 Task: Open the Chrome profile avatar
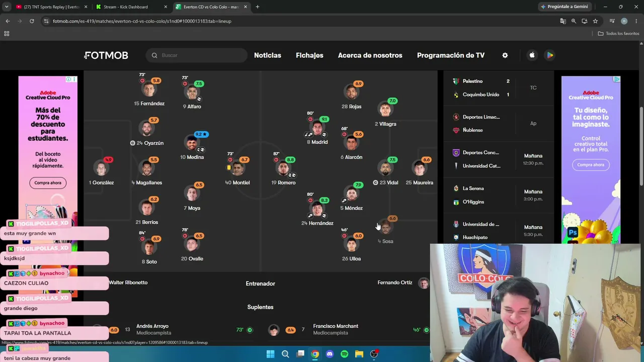pyautogui.click(x=624, y=21)
